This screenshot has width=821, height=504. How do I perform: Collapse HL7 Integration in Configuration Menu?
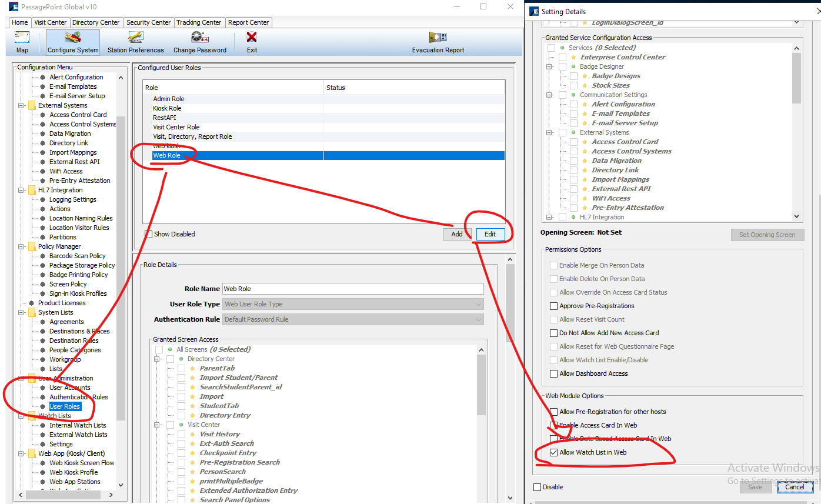coord(21,190)
